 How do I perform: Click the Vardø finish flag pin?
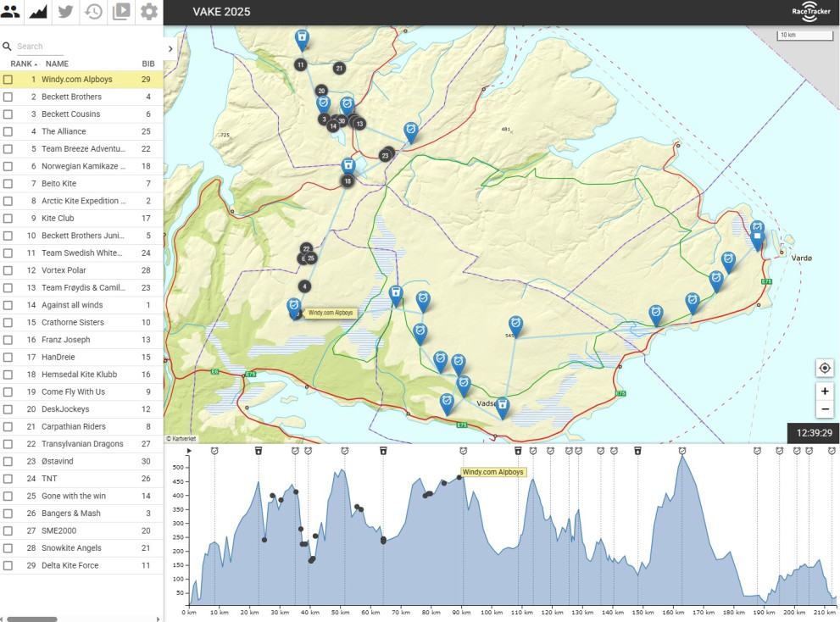pyautogui.click(x=757, y=238)
